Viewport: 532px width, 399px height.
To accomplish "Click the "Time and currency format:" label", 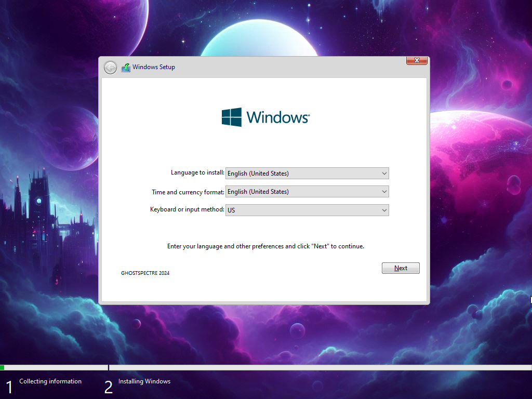I will (x=188, y=192).
